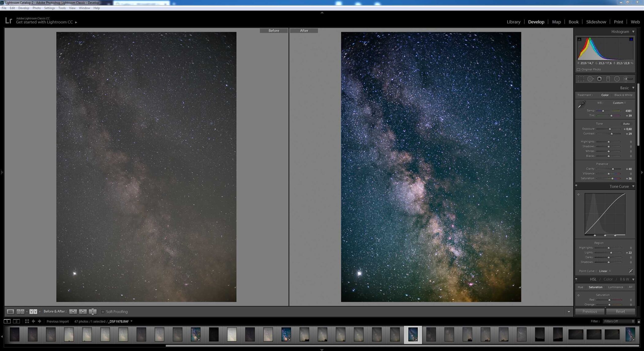Switch to the Library module

tap(513, 22)
